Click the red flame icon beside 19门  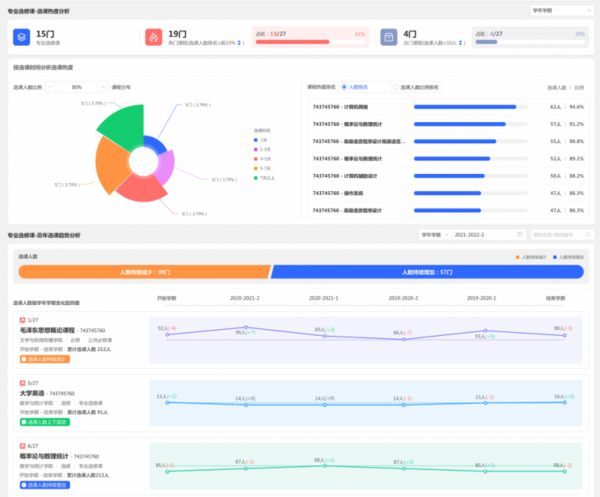(153, 37)
